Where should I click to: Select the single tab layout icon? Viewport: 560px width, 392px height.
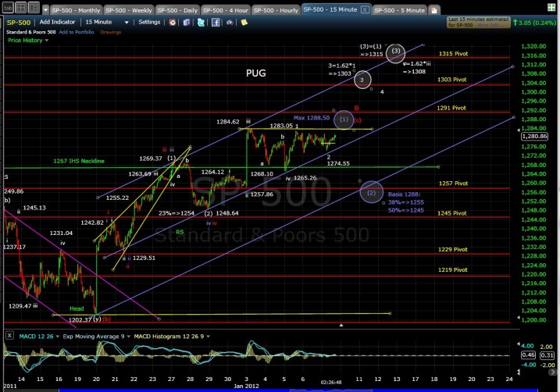click(x=8, y=8)
